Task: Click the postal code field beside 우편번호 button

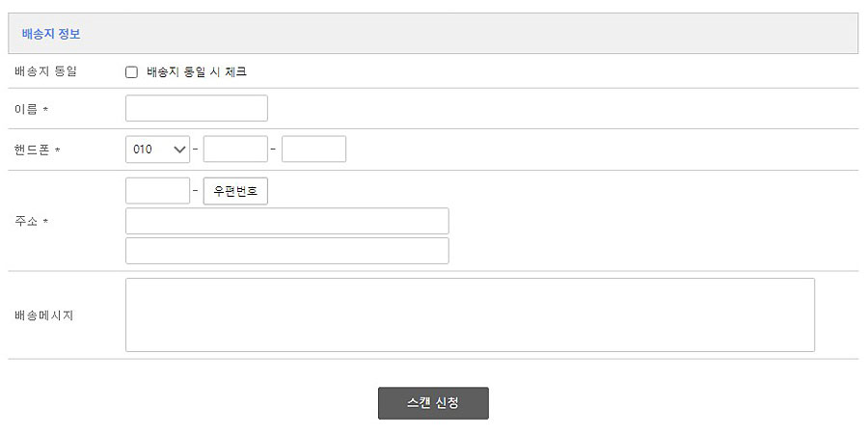Action: [x=158, y=191]
